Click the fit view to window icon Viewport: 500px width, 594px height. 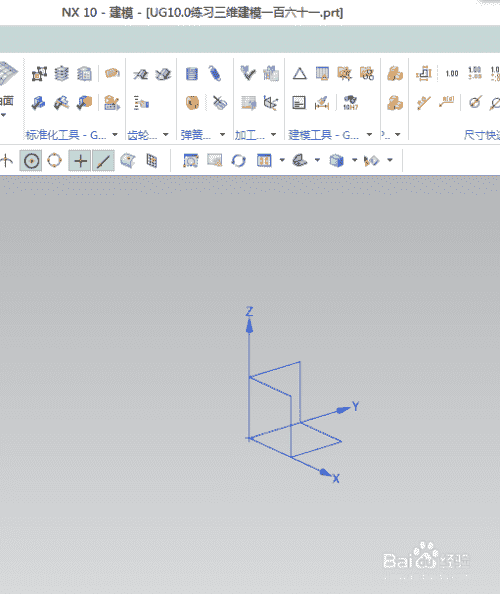click(191, 161)
